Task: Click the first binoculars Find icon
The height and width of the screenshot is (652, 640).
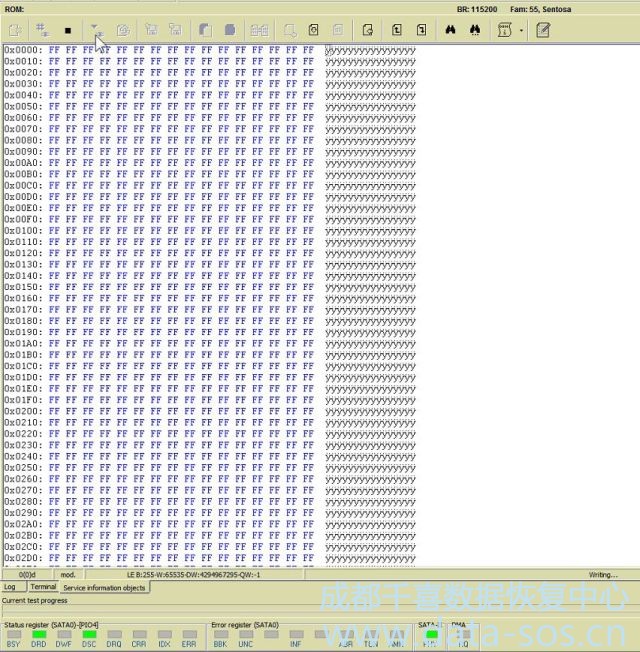Action: (x=450, y=30)
